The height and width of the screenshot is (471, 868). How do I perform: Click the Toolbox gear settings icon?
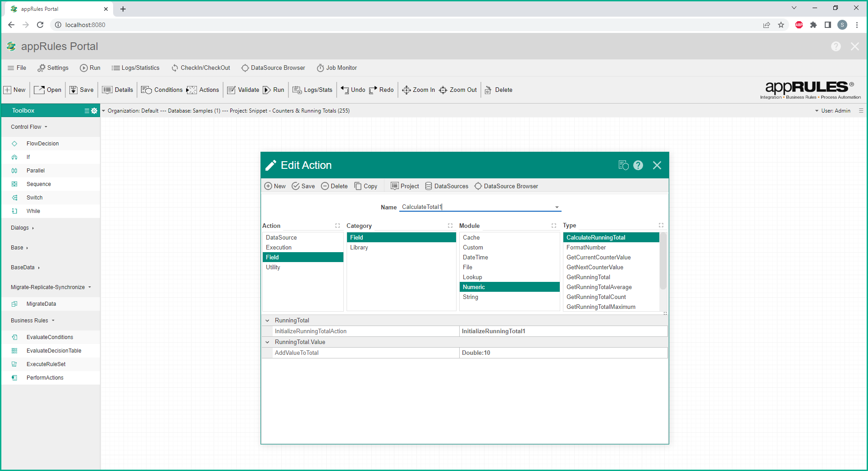(94, 111)
